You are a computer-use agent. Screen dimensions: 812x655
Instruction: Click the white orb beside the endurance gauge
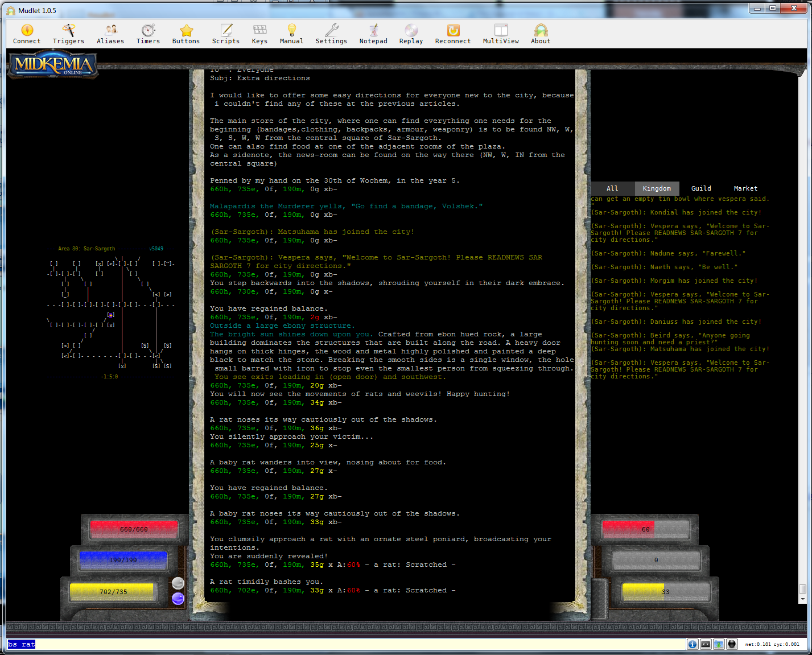178,583
